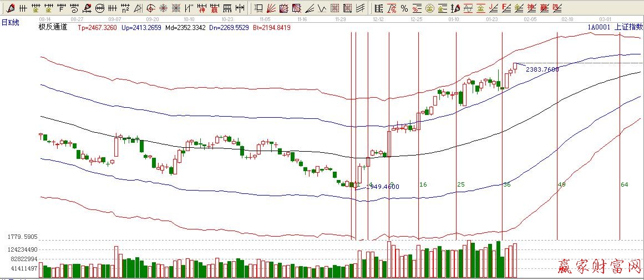
Task: Click the red fan lines tool icon
Action: 270,8
